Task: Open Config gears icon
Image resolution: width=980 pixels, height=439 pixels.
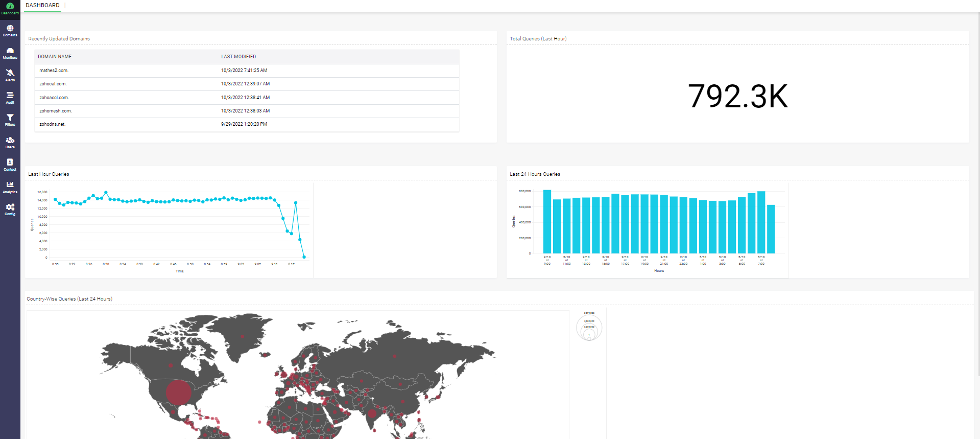Action: (10, 210)
